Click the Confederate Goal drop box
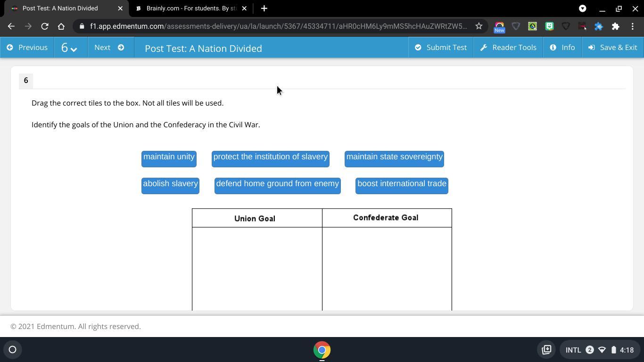Image resolution: width=644 pixels, height=362 pixels. pos(387,269)
